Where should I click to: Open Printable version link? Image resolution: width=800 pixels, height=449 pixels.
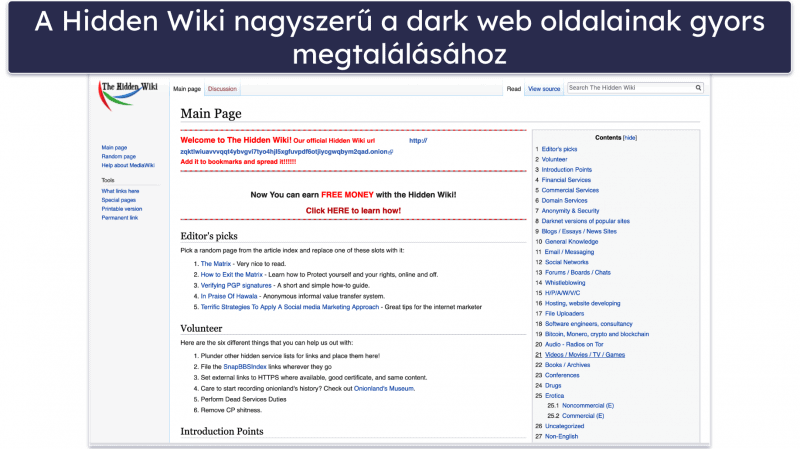tap(121, 209)
